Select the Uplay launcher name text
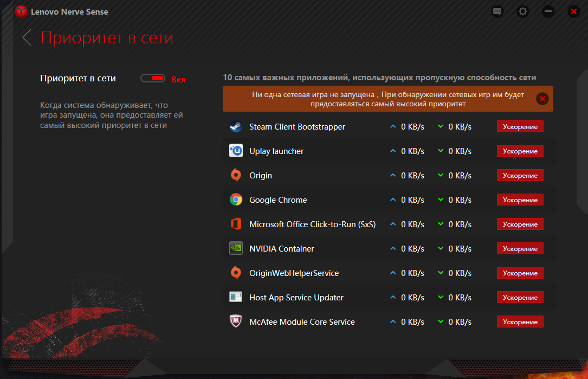Screen dimensions: 588x379 tap(276, 151)
